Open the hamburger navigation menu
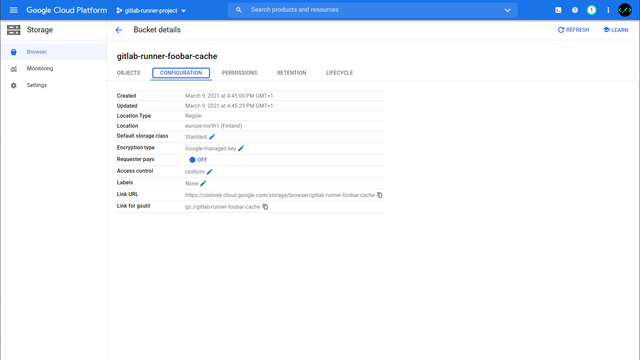The height and width of the screenshot is (360, 640). pyautogui.click(x=13, y=10)
